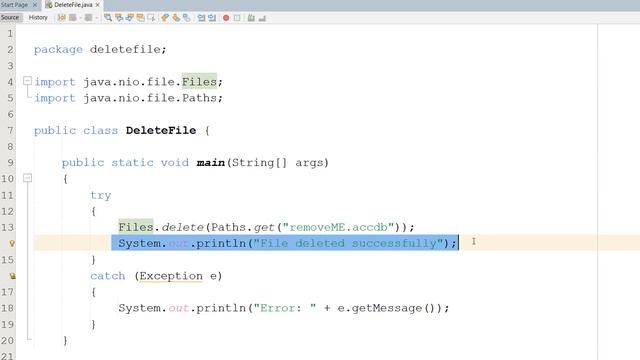
Task: Start macro recording red button
Action: pos(226,18)
